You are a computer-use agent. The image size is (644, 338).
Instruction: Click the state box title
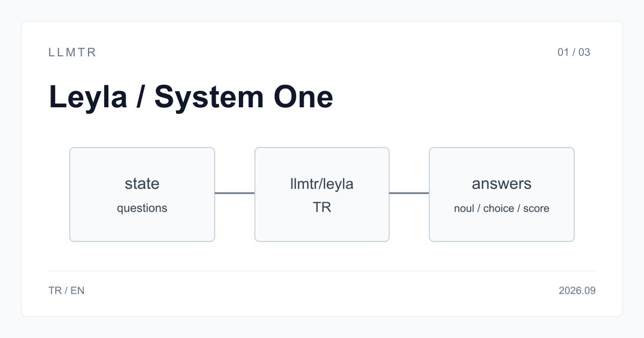[142, 183]
